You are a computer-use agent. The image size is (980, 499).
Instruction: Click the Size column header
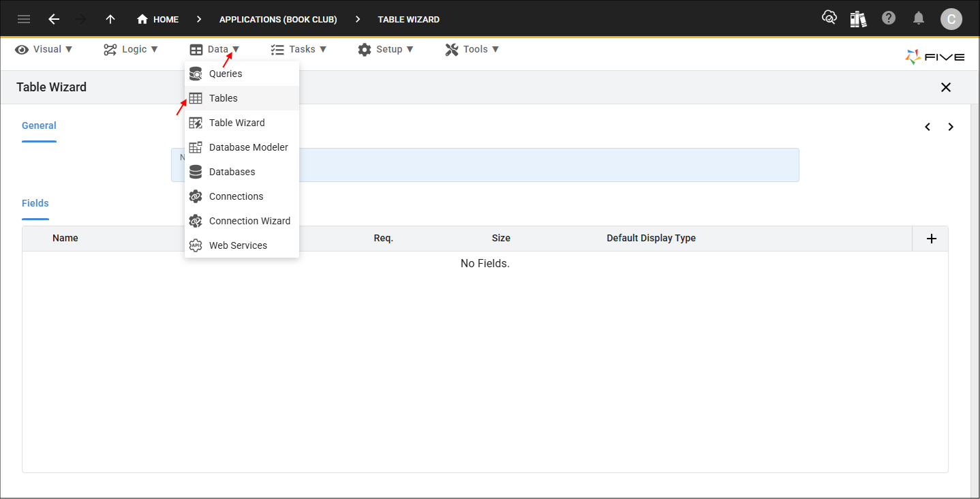[501, 238]
